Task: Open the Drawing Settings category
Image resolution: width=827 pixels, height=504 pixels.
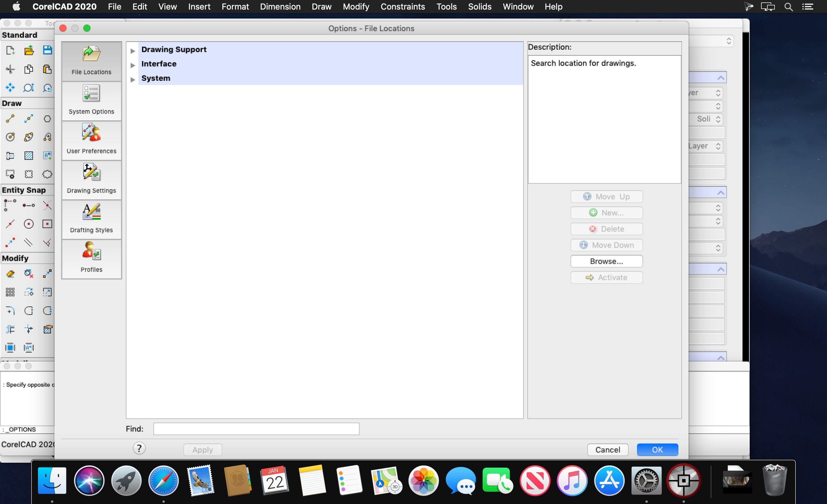Action: (x=91, y=179)
